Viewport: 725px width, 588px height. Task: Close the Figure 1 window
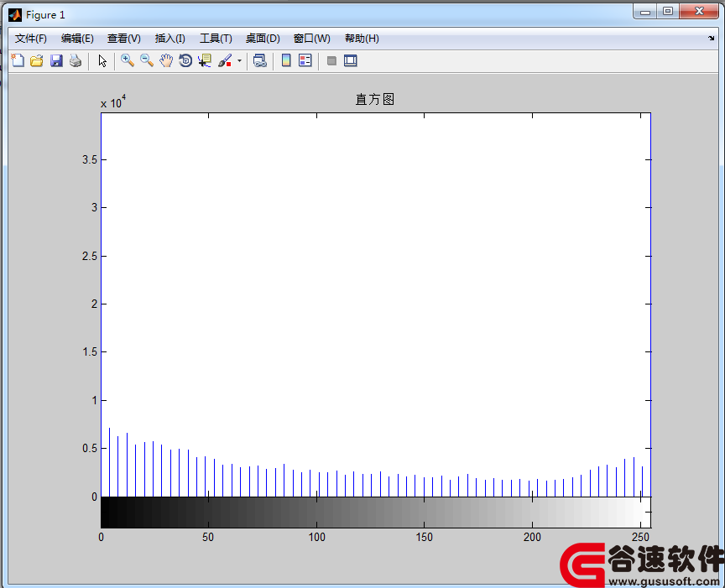coord(699,12)
